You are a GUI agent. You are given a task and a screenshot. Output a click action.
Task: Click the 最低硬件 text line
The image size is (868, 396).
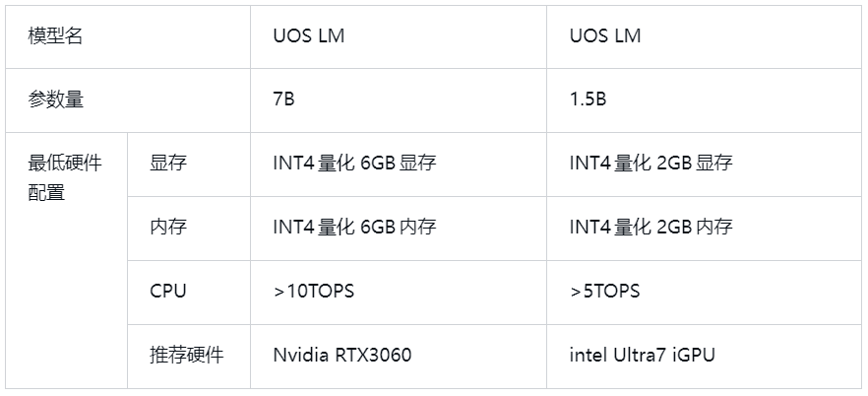(x=65, y=163)
